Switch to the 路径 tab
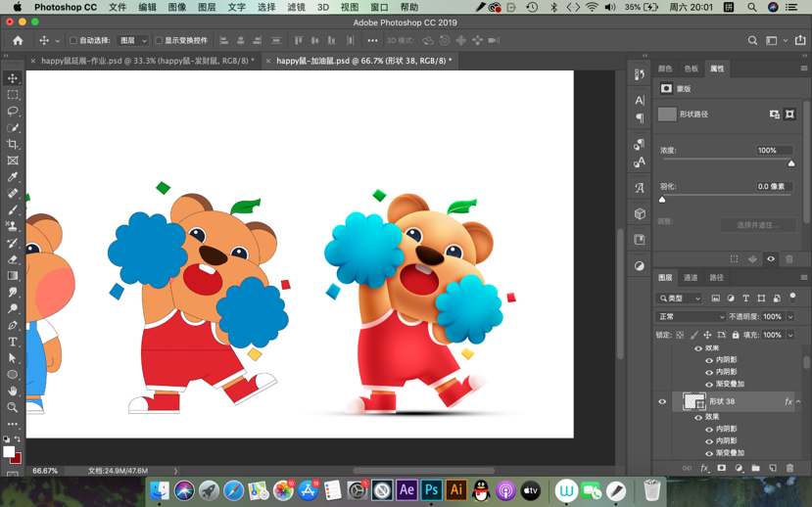The width and height of the screenshot is (812, 507). [717, 278]
